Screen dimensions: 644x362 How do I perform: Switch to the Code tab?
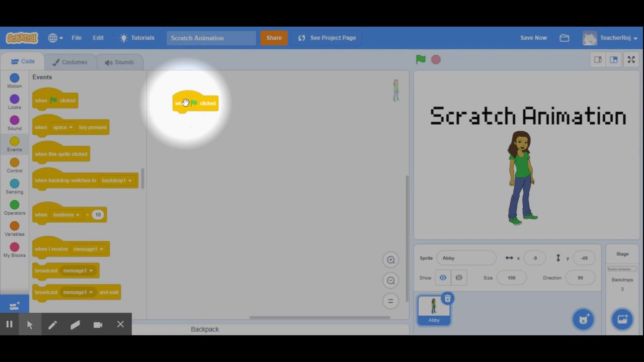tap(23, 61)
